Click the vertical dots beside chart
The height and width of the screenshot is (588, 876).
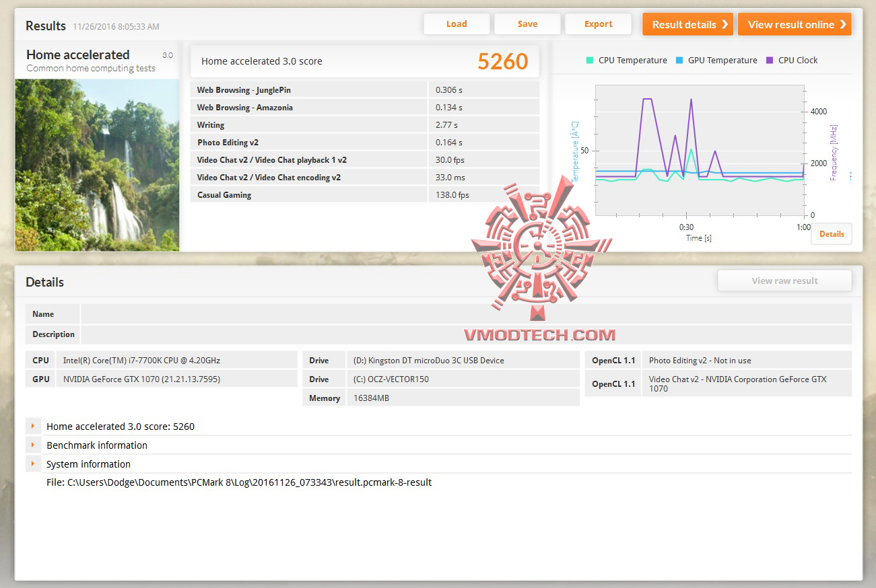point(850,176)
